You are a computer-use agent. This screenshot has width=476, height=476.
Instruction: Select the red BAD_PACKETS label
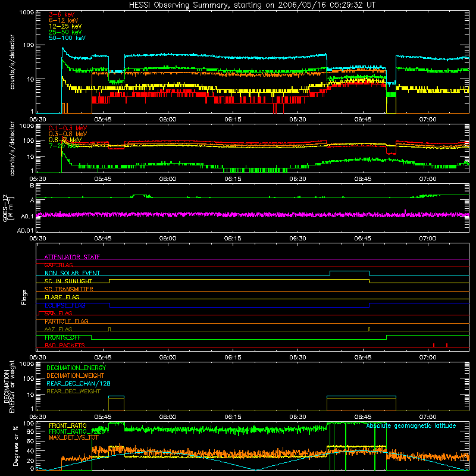[65, 345]
